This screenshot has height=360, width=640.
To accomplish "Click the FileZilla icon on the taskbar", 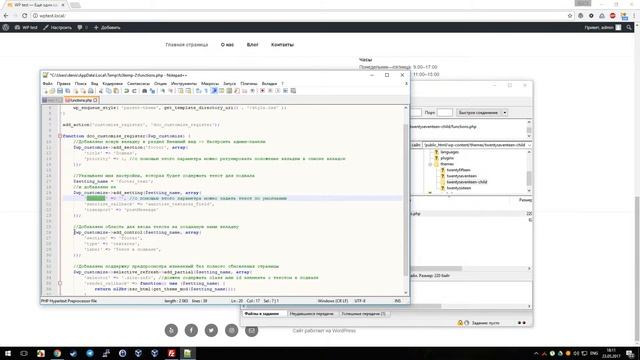I will (x=171, y=353).
